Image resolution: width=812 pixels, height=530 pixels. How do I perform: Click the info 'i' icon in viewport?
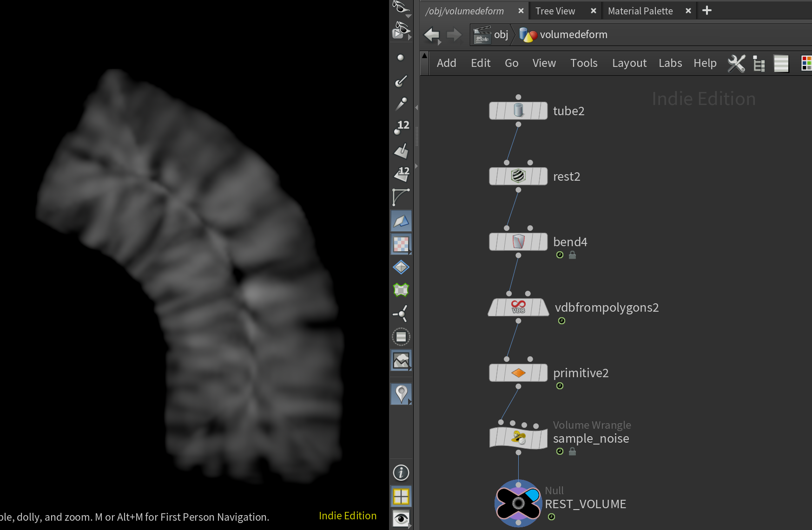401,473
